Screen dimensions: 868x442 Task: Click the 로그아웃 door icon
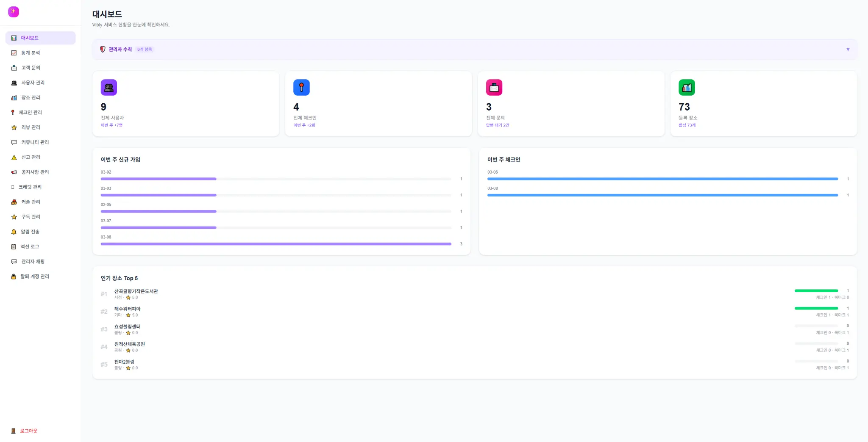(x=14, y=431)
